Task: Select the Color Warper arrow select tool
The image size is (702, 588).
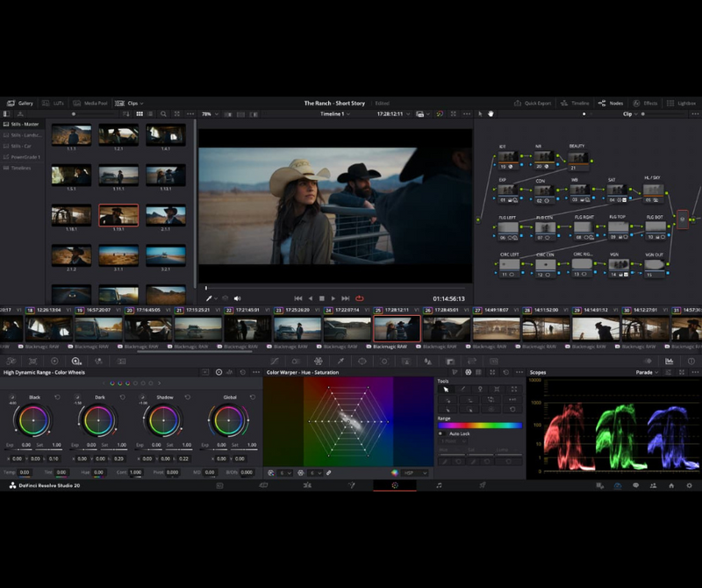Action: coord(446,390)
